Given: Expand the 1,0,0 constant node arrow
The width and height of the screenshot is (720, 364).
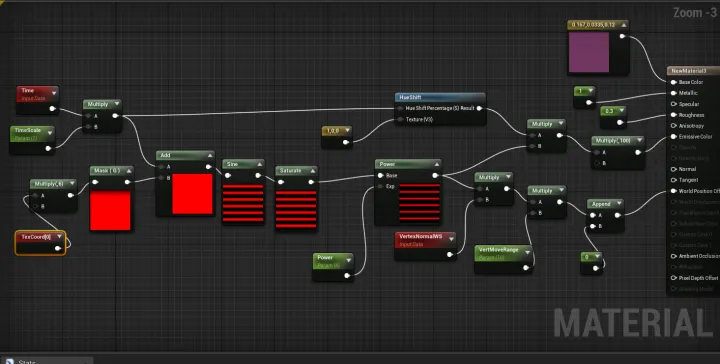Looking at the screenshot, I should [347, 131].
